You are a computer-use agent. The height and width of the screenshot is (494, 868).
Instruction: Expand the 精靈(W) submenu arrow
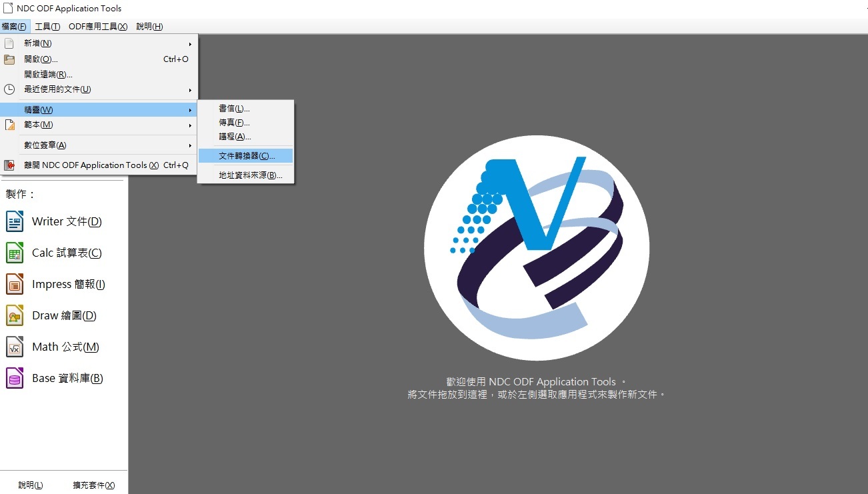coord(190,110)
